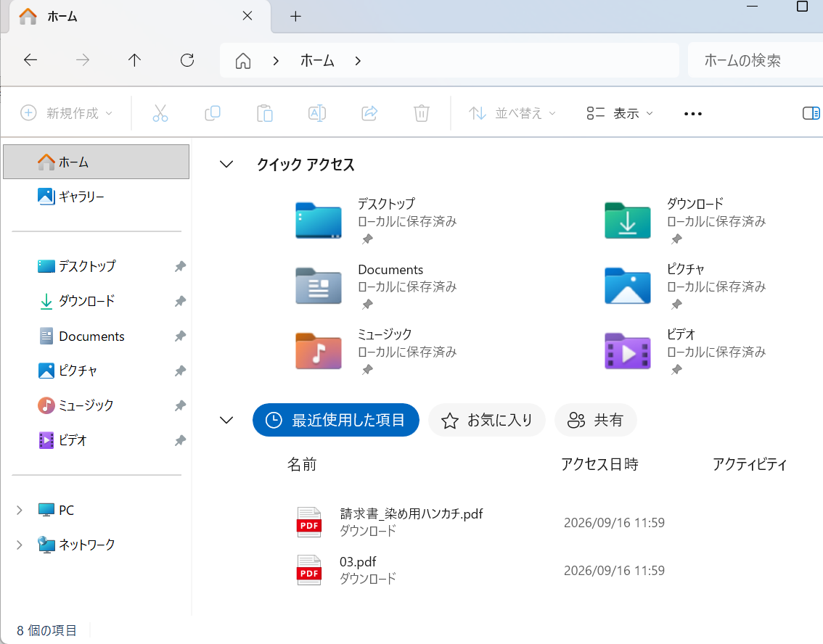823x644 pixels.
Task: Click the ホームの検索 search box
Action: point(756,60)
